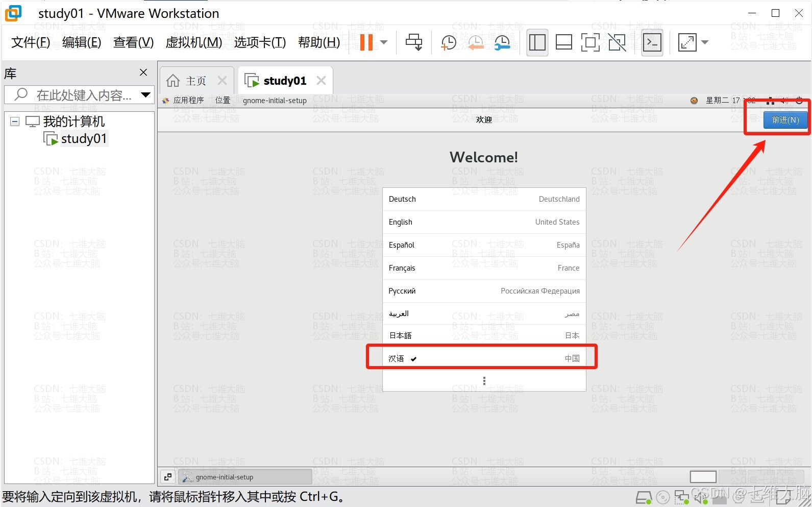Show more languages with three dots
Screen dimensions: 812x507
point(484,381)
